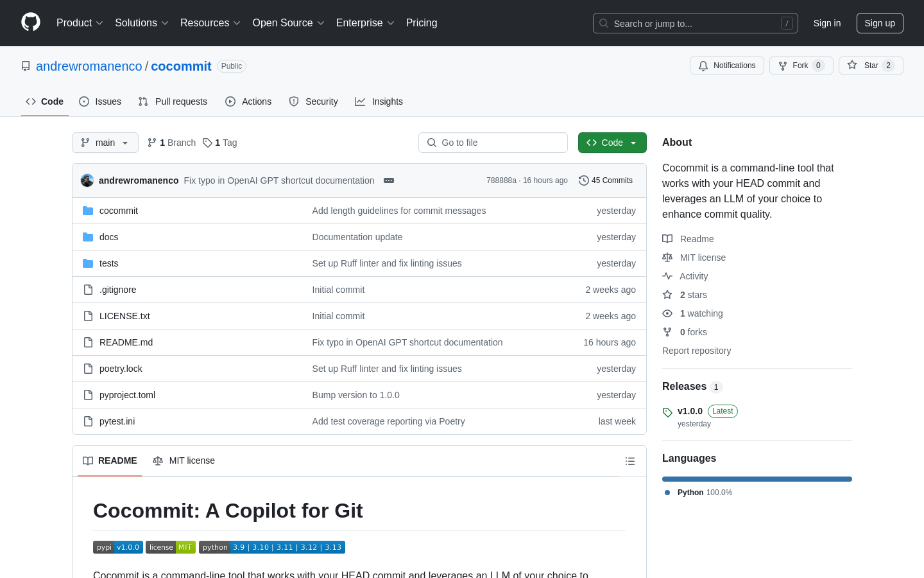This screenshot has width=924, height=578.
Task: Click the Notifications bell button
Action: (x=727, y=66)
